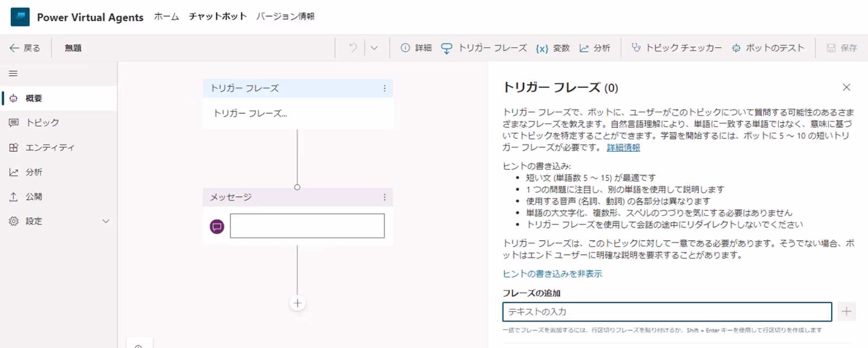868x348 pixels.
Task: Click the 保存 save button
Action: tap(841, 48)
